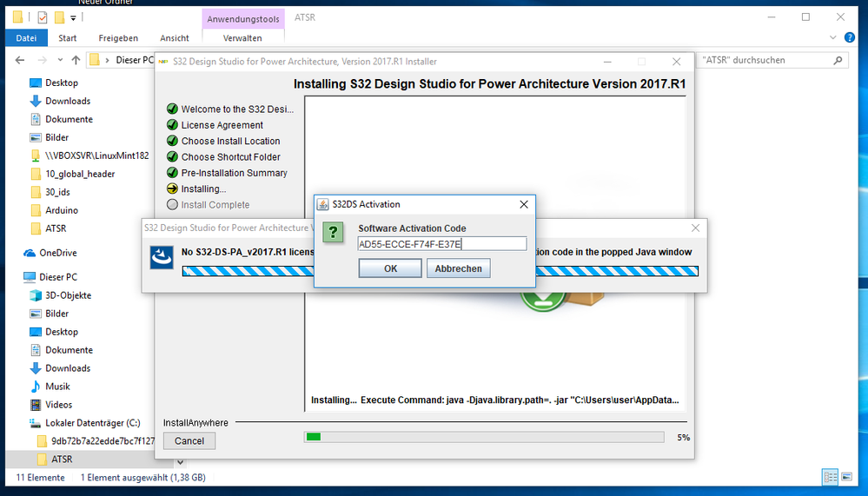Open Videos folder in sidebar
This screenshot has height=496, width=868.
pyautogui.click(x=59, y=405)
